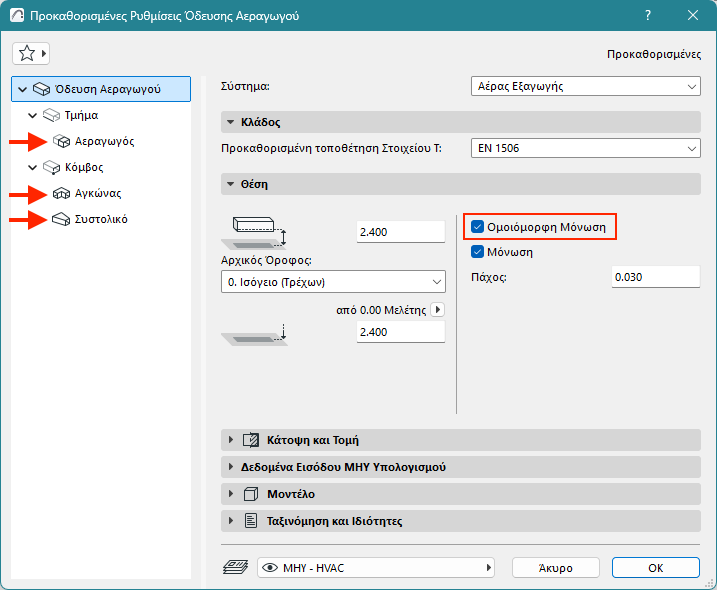Close the dialog window
Viewport: 717px width, 590px height.
[x=693, y=16]
